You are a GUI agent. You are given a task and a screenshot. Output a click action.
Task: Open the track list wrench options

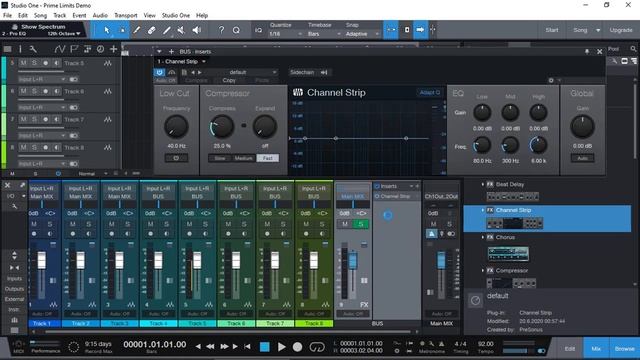33,49
